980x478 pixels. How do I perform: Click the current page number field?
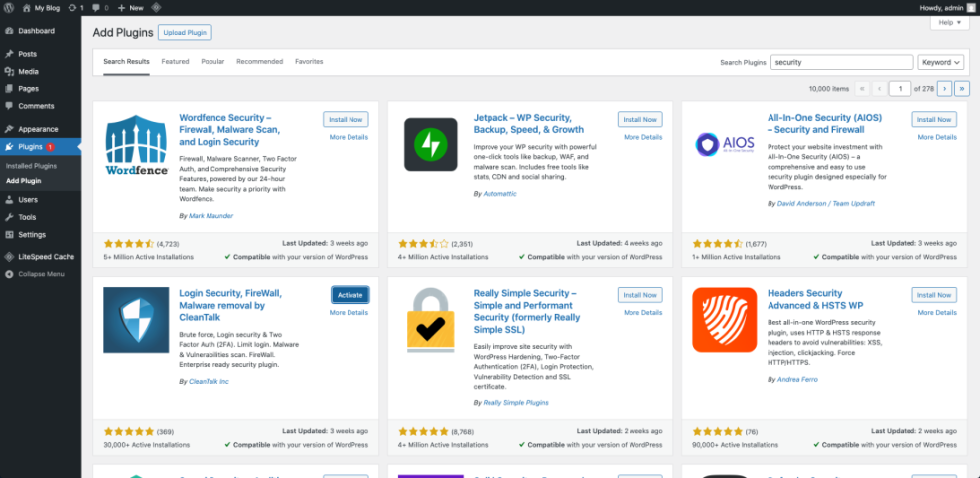900,89
